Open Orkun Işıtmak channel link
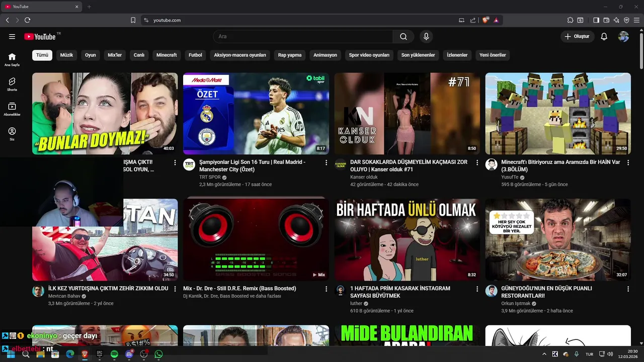The width and height of the screenshot is (644, 362). pyautogui.click(x=516, y=303)
